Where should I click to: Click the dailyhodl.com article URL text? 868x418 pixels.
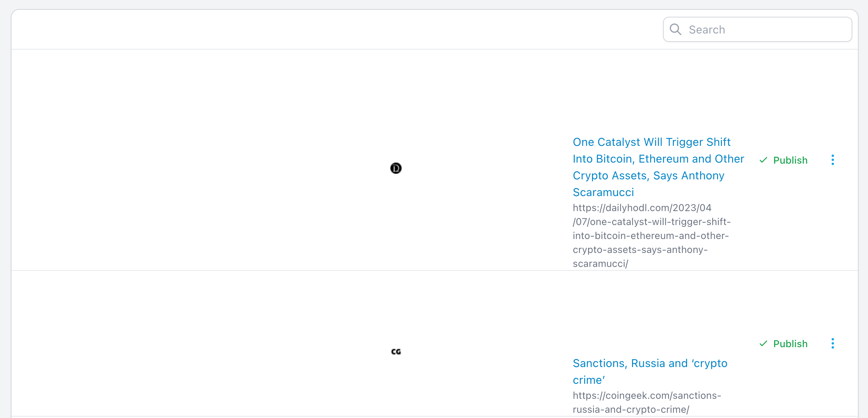click(642, 208)
